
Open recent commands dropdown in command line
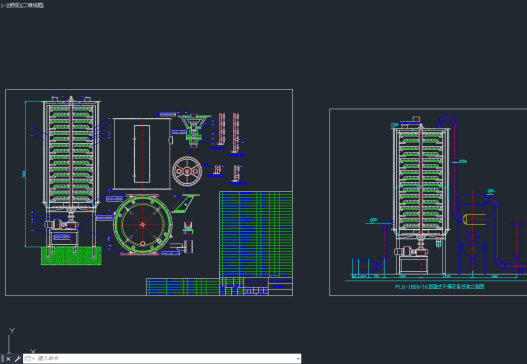pos(30,359)
